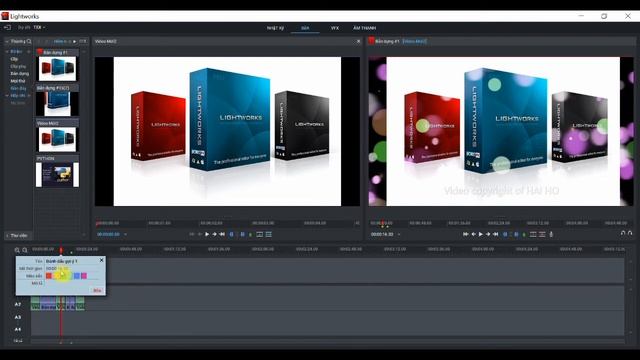640x360 pixels.
Task: Choose the red marker color
Action: point(49,276)
